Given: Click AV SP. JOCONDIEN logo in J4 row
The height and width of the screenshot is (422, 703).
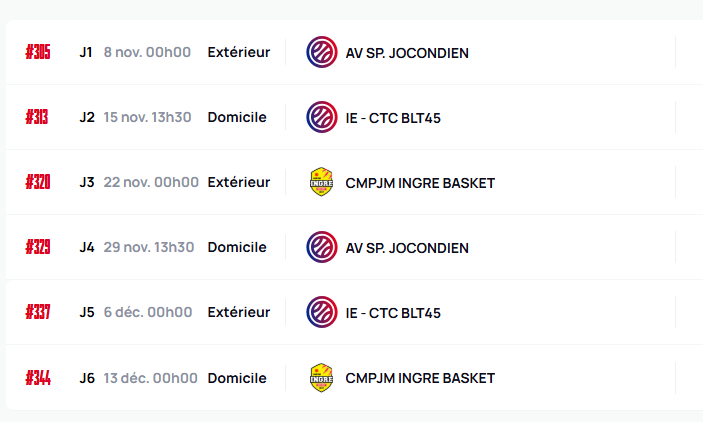Looking at the screenshot, I should coord(321,247).
